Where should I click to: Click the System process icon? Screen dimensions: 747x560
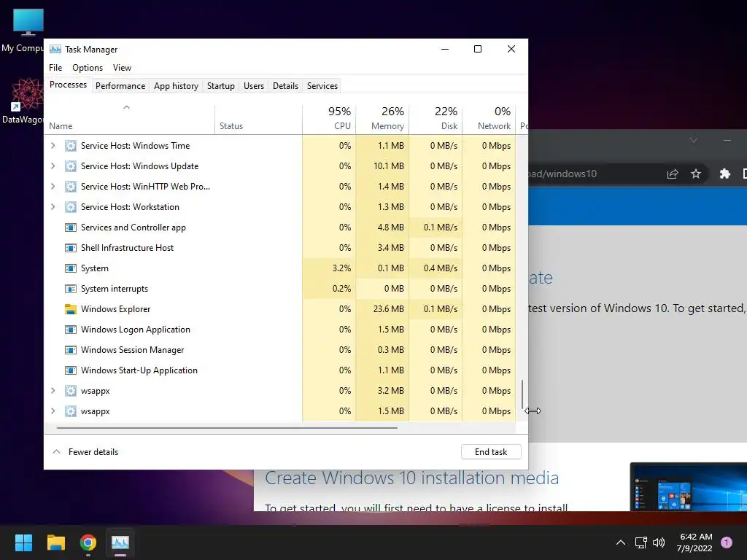coord(71,268)
